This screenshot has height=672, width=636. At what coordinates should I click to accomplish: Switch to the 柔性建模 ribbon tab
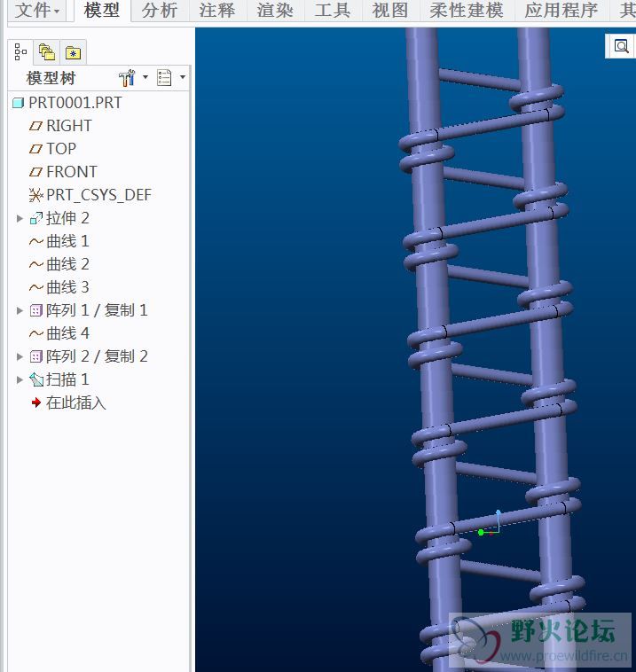[467, 11]
